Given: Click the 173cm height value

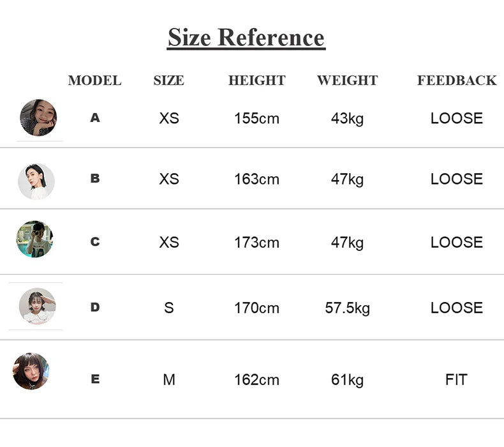Looking at the screenshot, I should (257, 243).
